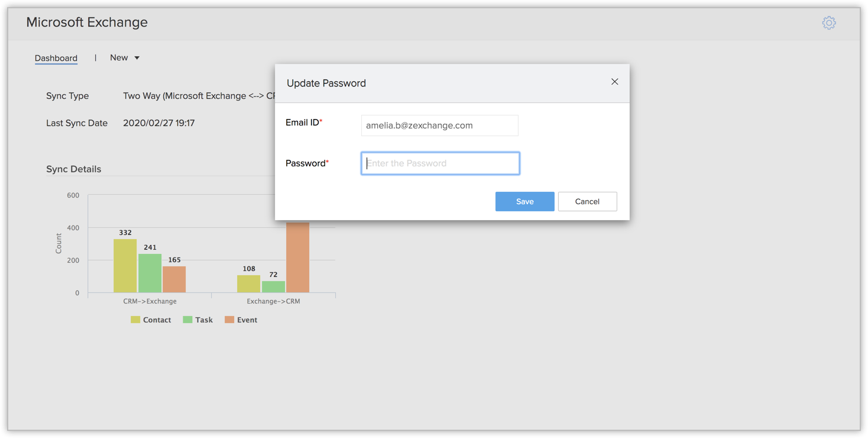Click the CRM->Exchange Contact bar (332)

(x=125, y=266)
